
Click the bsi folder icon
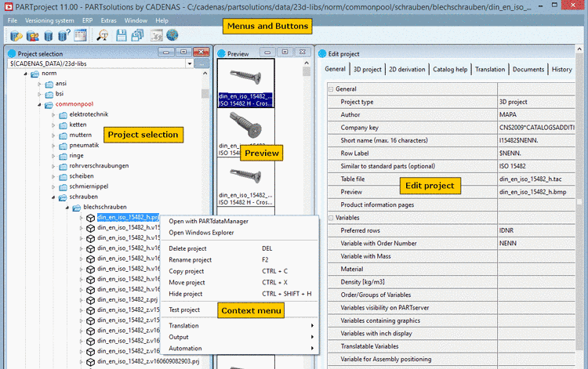pyautogui.click(x=49, y=94)
